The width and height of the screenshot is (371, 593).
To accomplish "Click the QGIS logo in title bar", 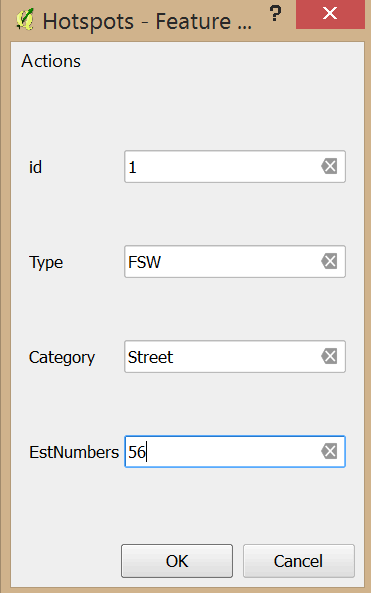I will pyautogui.click(x=25, y=20).
